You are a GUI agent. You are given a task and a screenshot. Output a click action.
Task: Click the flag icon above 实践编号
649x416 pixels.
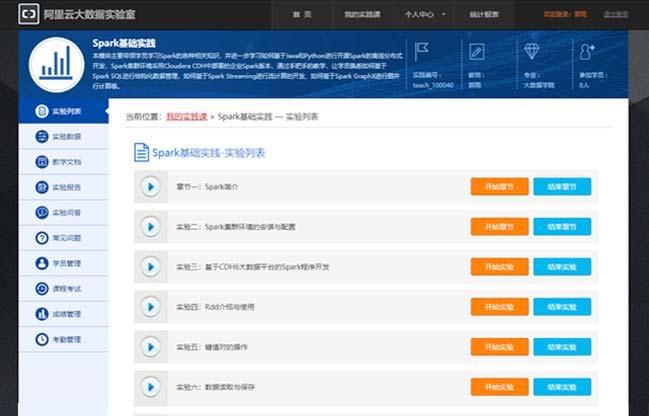[x=421, y=52]
